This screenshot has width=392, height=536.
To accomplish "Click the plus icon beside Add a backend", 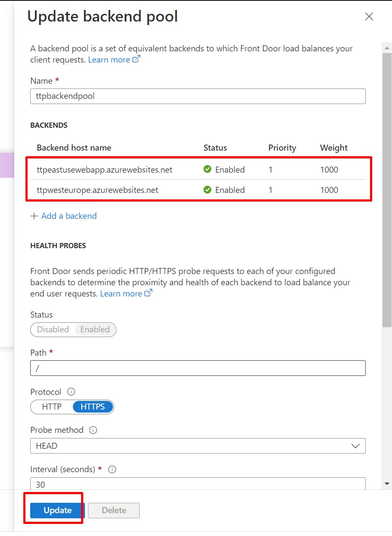I will pyautogui.click(x=34, y=216).
